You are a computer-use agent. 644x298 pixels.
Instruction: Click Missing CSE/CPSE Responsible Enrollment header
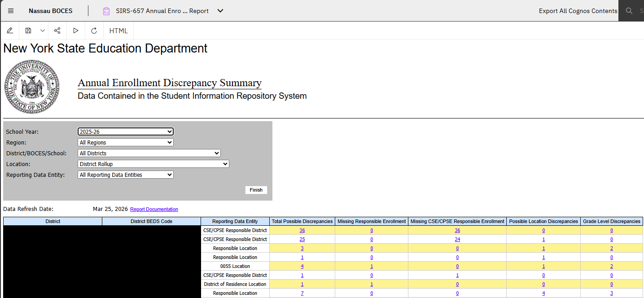pyautogui.click(x=457, y=221)
